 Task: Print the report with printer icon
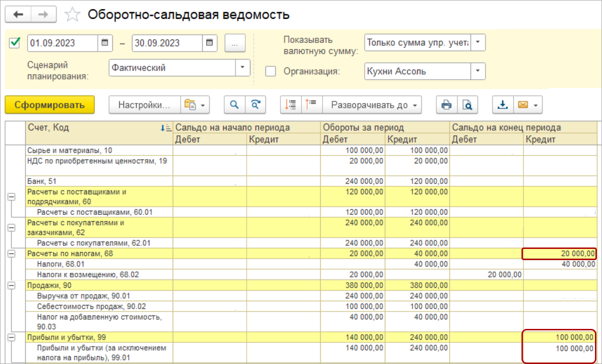(x=447, y=105)
